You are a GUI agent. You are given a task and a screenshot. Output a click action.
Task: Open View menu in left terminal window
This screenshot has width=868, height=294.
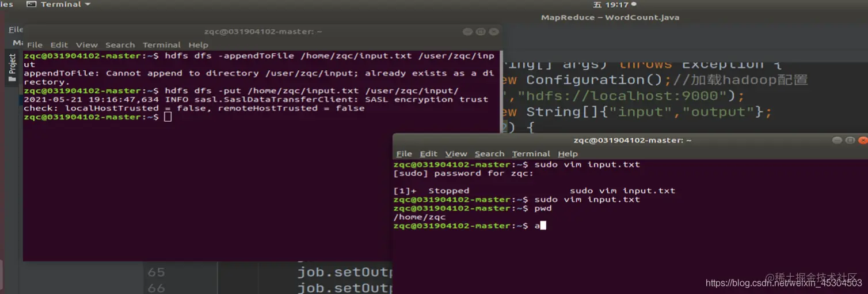[87, 45]
